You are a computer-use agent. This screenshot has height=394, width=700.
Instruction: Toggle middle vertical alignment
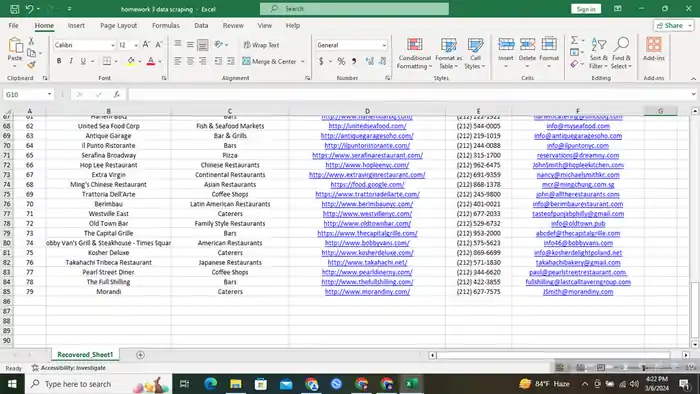190,45
